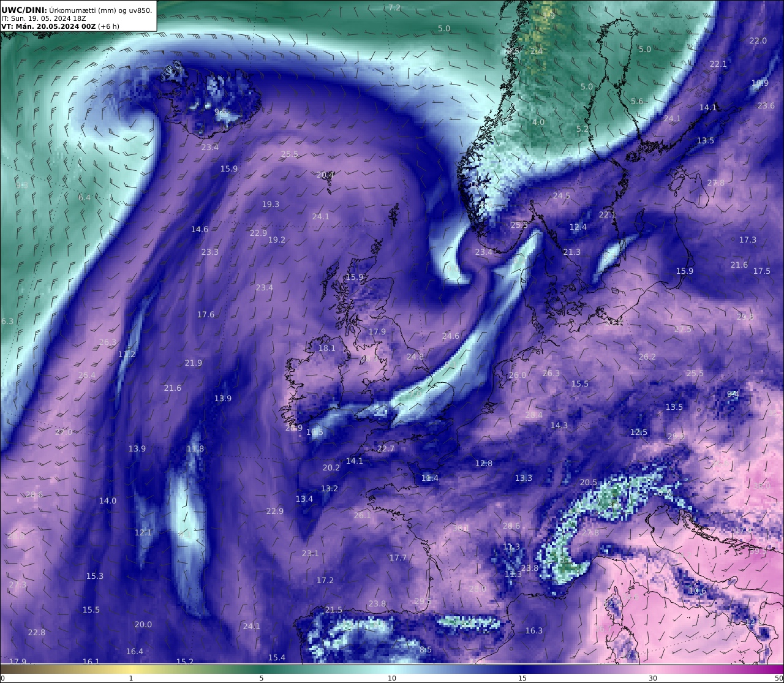
Task: Click the map value '11.2'
Action: click(x=127, y=355)
